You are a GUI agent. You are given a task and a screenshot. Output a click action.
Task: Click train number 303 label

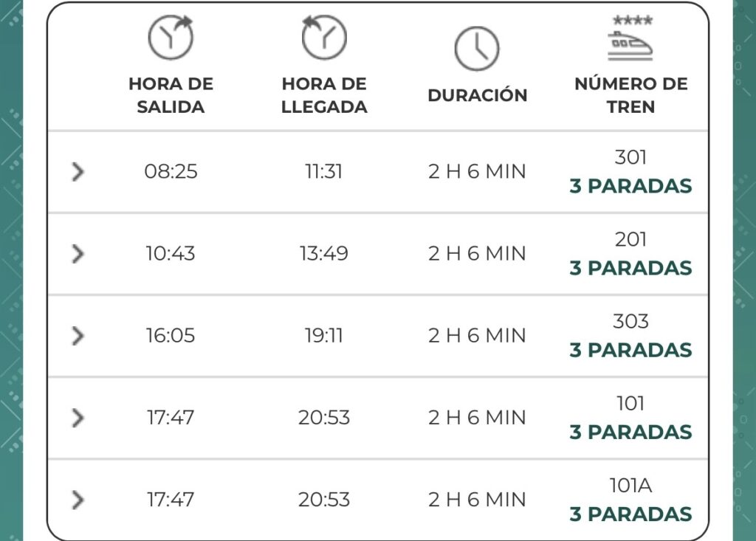[x=630, y=321]
